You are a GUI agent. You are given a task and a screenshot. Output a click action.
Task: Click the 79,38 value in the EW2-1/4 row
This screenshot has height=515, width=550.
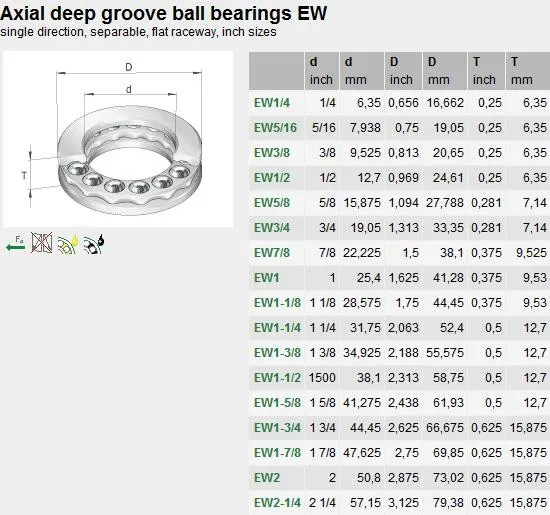point(448,503)
